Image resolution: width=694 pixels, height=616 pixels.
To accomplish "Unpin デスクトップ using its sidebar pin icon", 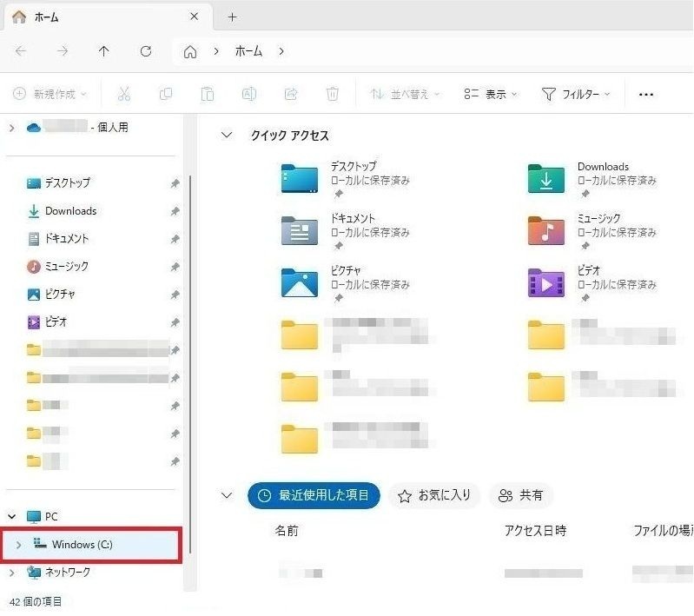I will coord(175,183).
